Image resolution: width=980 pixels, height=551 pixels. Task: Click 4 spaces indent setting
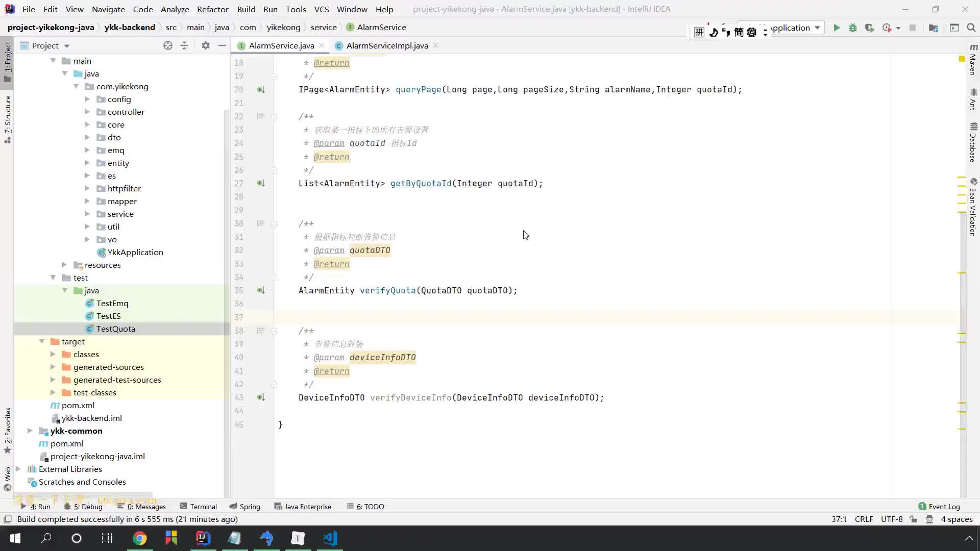[957, 519]
